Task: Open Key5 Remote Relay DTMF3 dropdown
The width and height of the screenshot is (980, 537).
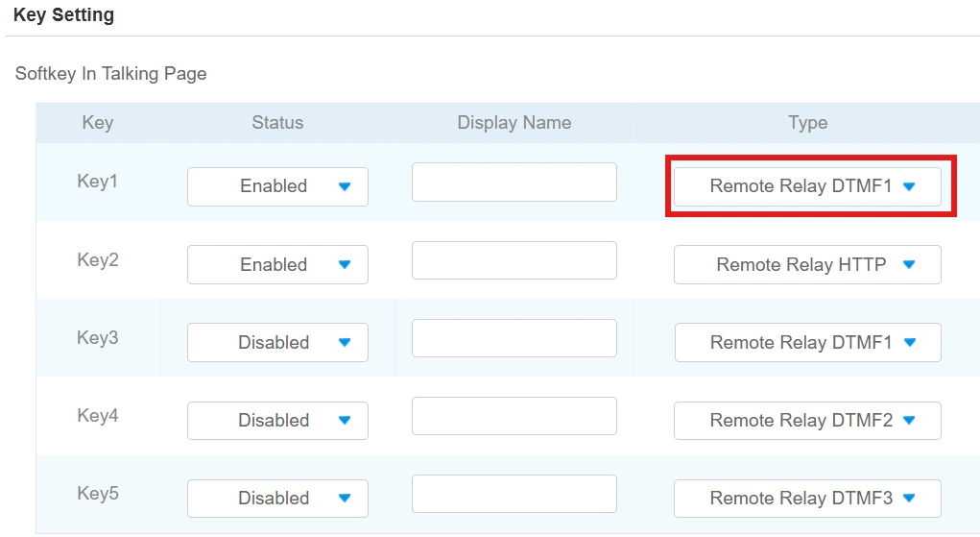Action: pyautogui.click(x=807, y=498)
